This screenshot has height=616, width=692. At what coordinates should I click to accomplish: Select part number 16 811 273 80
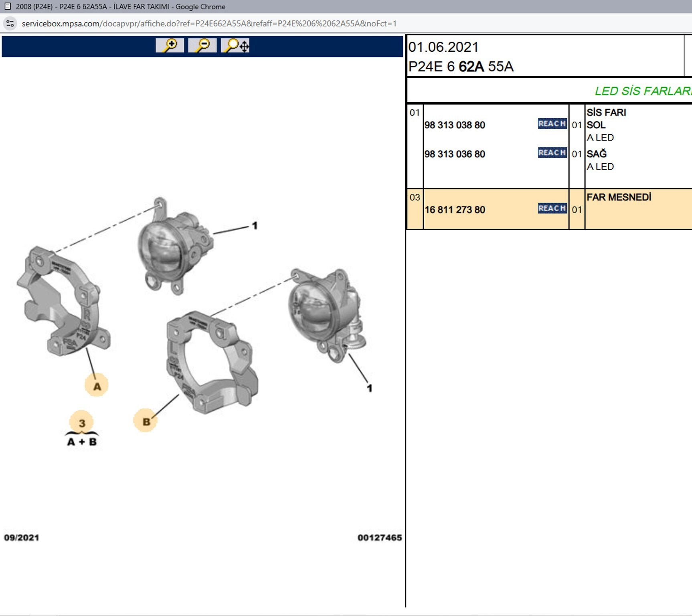coord(455,210)
